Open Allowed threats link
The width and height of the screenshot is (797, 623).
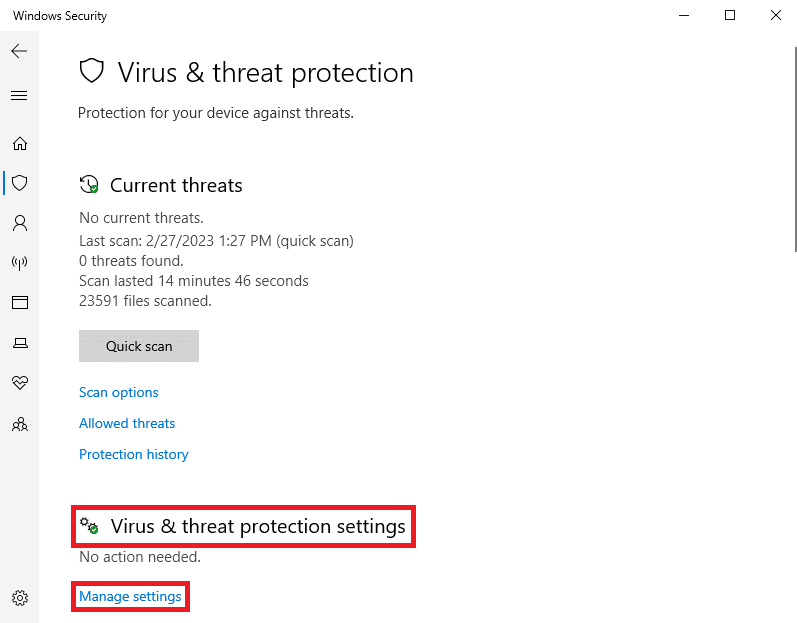coord(127,423)
